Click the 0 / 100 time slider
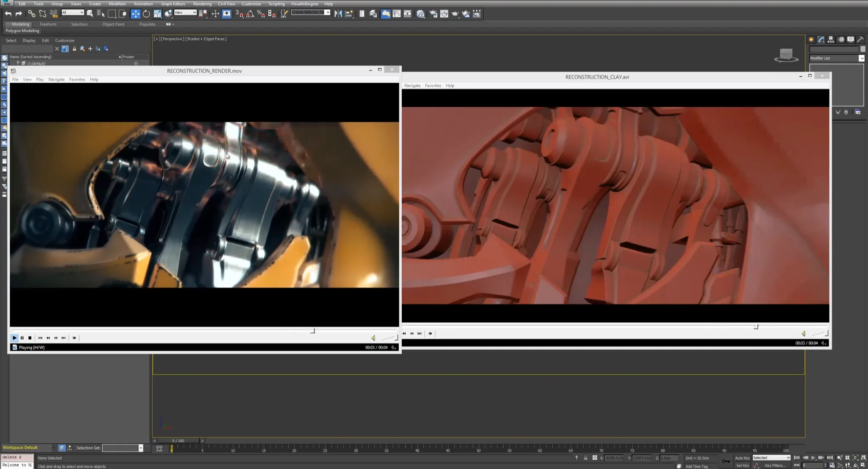This screenshot has width=868, height=469. click(x=178, y=441)
